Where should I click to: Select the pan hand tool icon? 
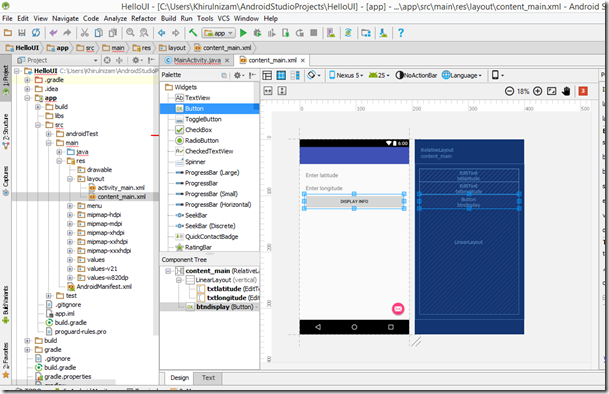coord(566,91)
